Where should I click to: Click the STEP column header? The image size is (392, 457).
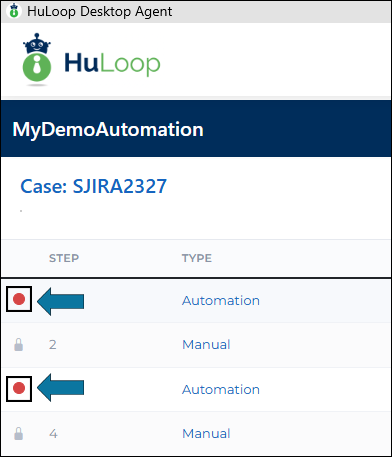pos(64,258)
